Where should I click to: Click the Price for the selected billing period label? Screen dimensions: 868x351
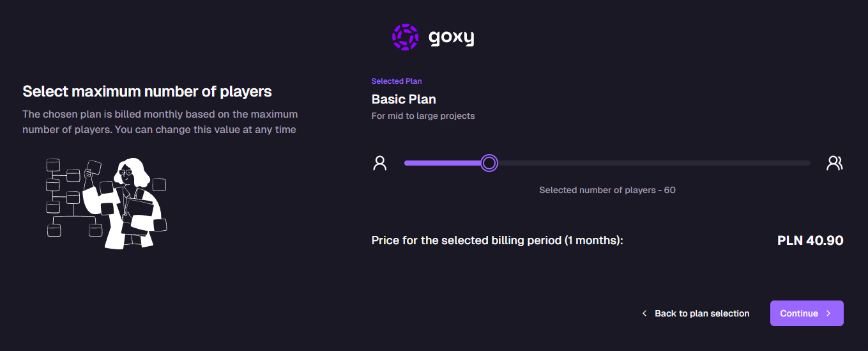[497, 240]
